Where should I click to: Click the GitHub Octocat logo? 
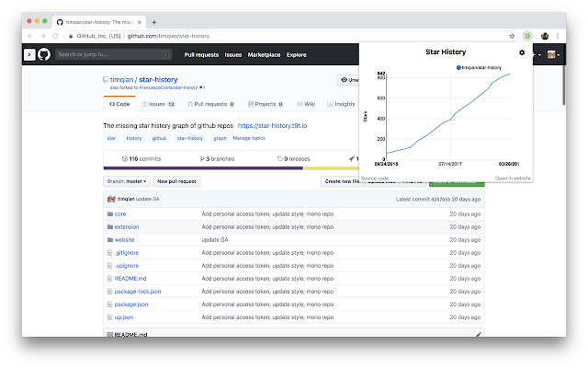coord(44,54)
